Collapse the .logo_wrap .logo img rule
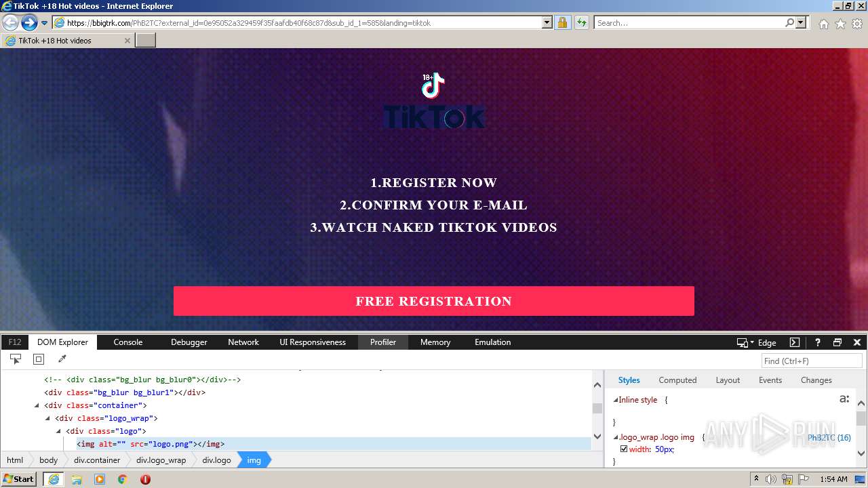This screenshot has width=868, height=488. [616, 437]
